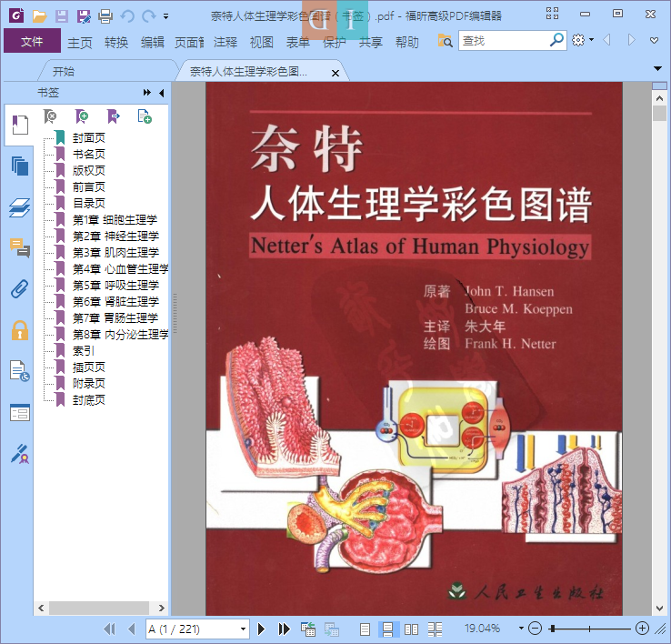The image size is (671, 644).
Task: Switch to the 转换 ribbon tab
Action: coord(116,43)
